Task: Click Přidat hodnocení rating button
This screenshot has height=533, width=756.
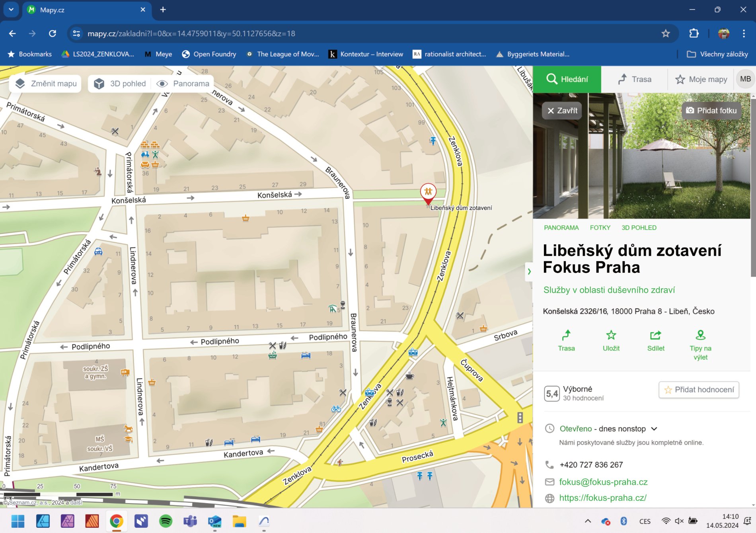Action: click(x=699, y=390)
